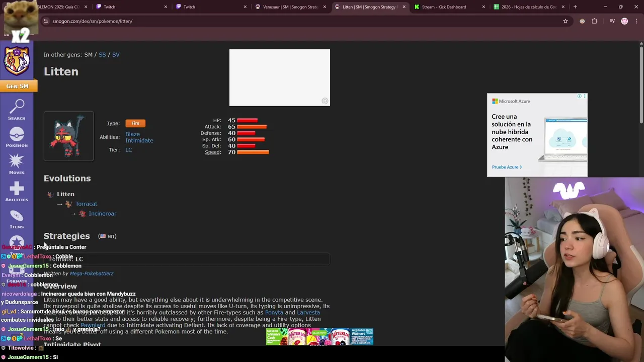Open the SV generation link
Screen dimensions: 644x362
(116, 54)
